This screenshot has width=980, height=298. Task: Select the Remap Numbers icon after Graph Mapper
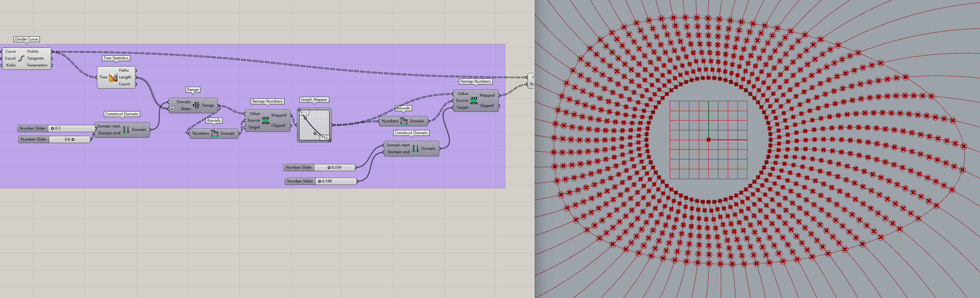click(x=474, y=100)
